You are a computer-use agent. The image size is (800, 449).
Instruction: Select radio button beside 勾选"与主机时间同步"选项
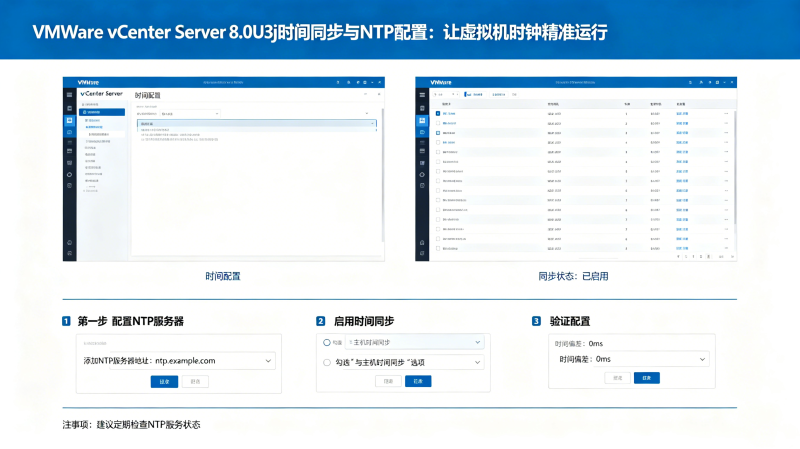pyautogui.click(x=327, y=363)
